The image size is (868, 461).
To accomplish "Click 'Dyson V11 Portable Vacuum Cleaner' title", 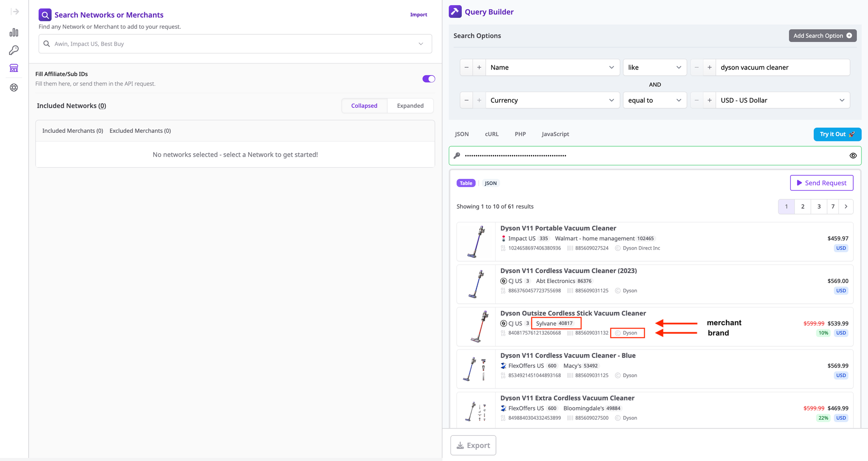I will point(558,228).
